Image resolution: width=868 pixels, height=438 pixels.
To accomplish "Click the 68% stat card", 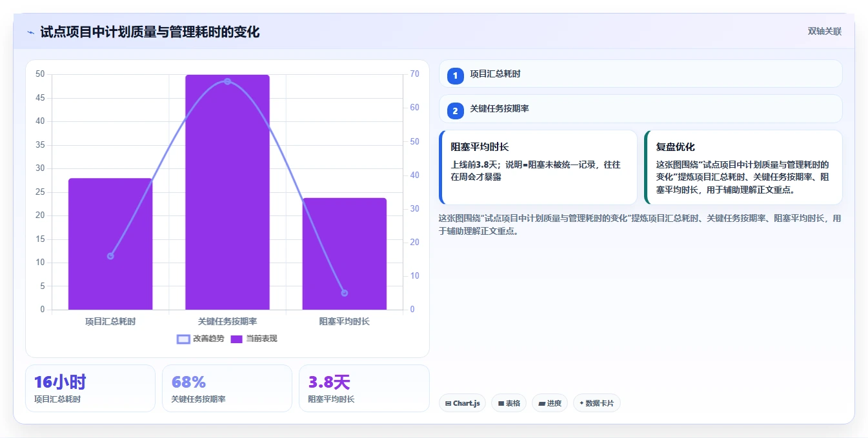I will tap(227, 388).
